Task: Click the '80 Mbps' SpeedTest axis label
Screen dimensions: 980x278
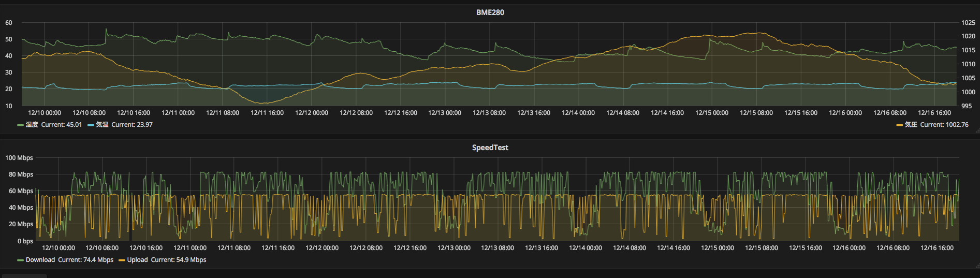Action: click(x=21, y=174)
